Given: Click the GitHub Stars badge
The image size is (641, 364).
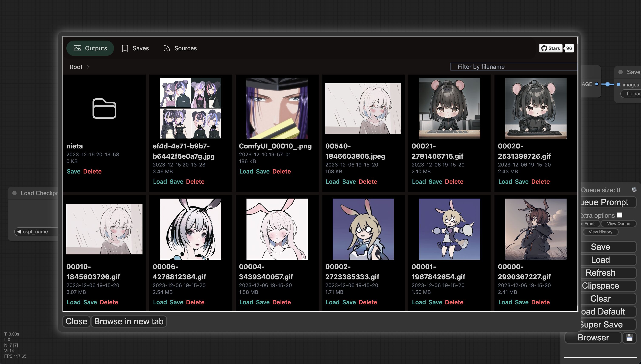Looking at the screenshot, I should pyautogui.click(x=551, y=48).
